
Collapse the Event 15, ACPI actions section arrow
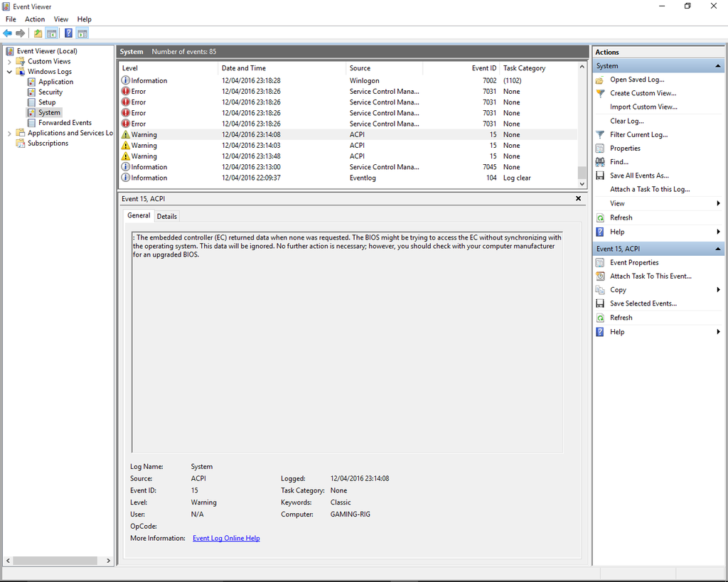click(x=718, y=249)
